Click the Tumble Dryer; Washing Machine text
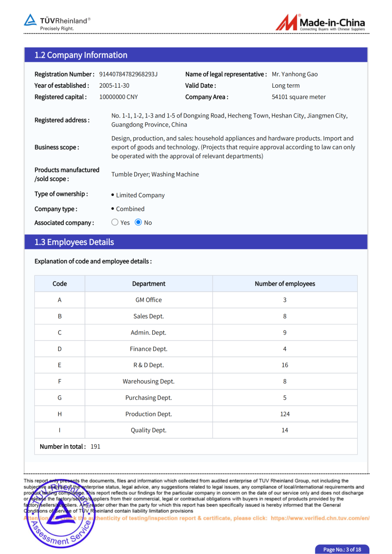Viewport: 392px width, 554px height. click(155, 174)
